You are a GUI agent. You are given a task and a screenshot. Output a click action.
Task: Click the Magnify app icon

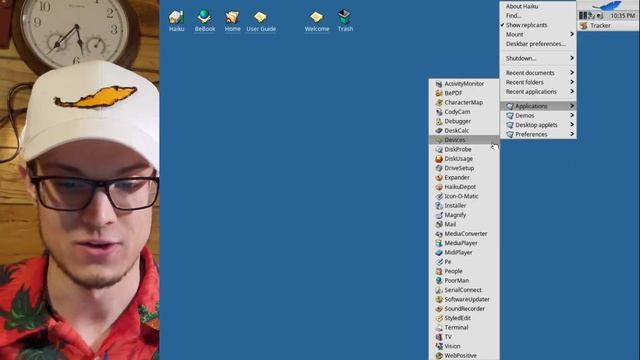pos(439,215)
